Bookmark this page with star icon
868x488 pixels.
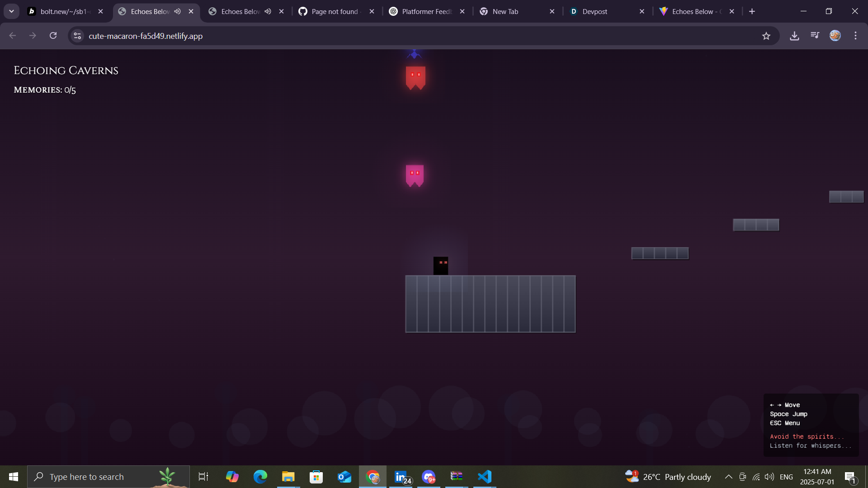click(766, 36)
